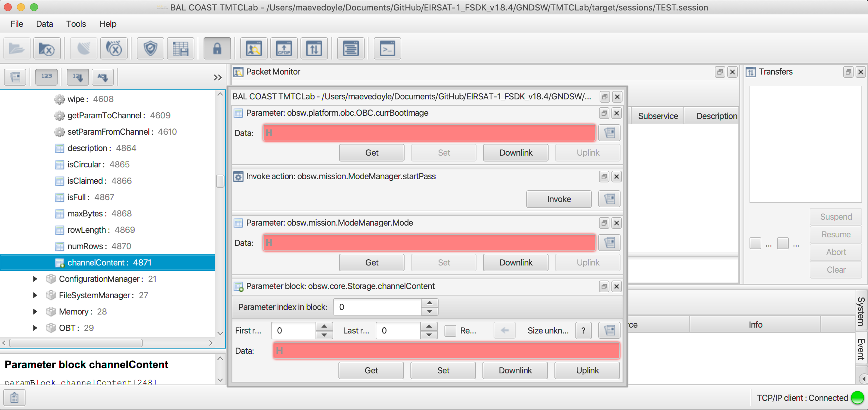Switch to the Event side tab

[x=861, y=349]
